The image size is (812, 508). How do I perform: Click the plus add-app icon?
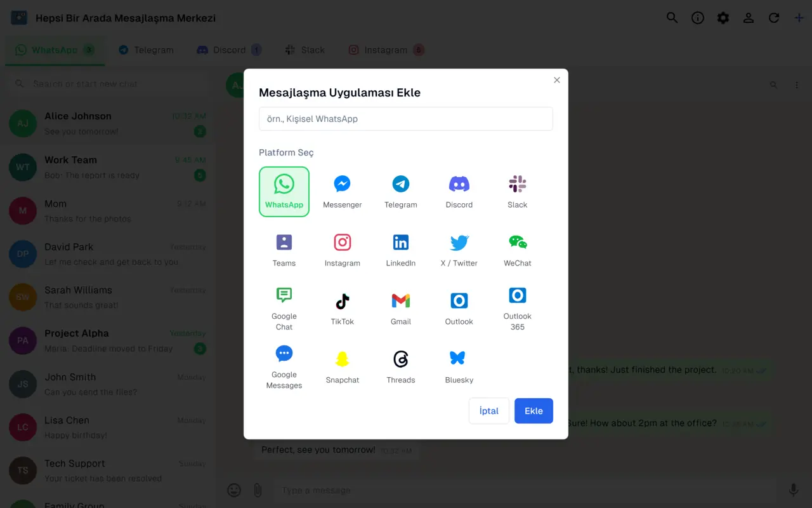pyautogui.click(x=799, y=18)
